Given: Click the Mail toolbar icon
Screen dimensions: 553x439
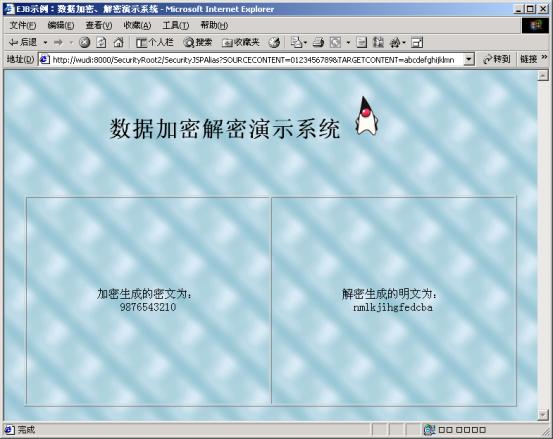Looking at the screenshot, I should pyautogui.click(x=298, y=43).
